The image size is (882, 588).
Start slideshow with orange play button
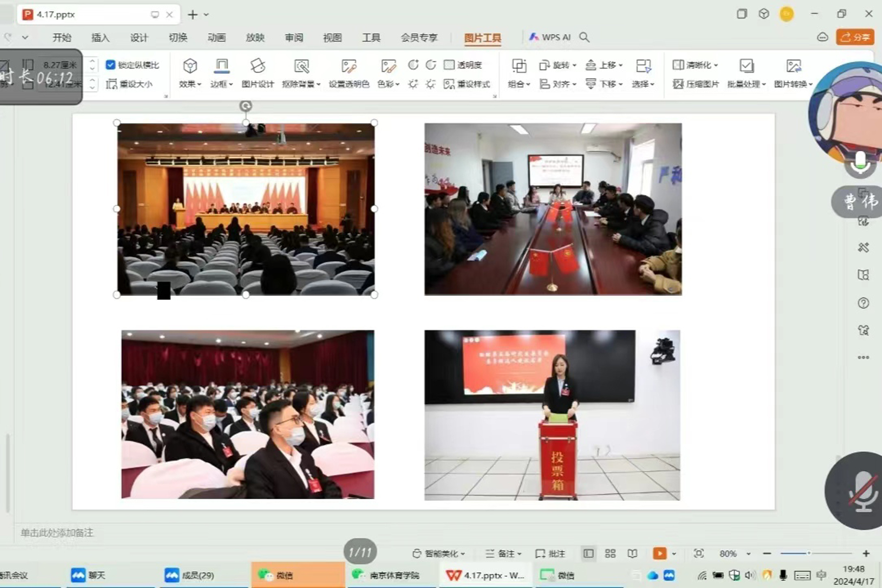point(659,553)
